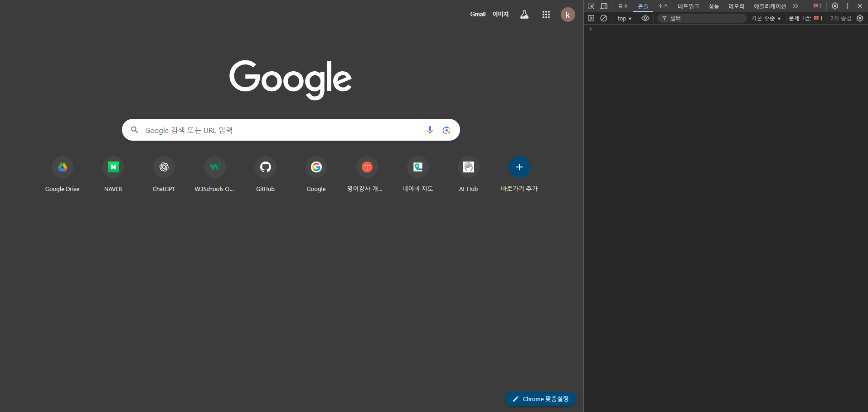Open Gmail link
Screen dimensions: 868x412
point(478,15)
